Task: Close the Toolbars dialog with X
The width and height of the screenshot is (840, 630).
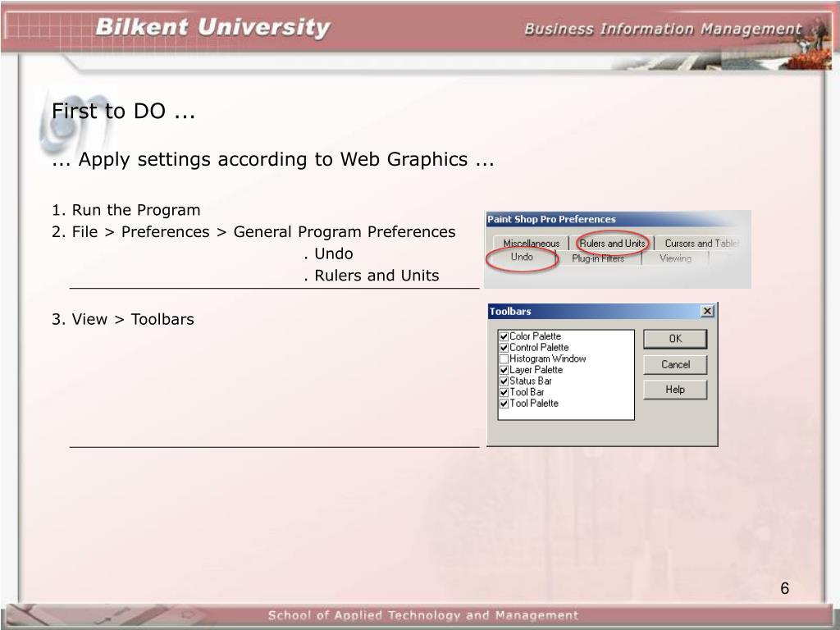Action: pyautogui.click(x=707, y=311)
